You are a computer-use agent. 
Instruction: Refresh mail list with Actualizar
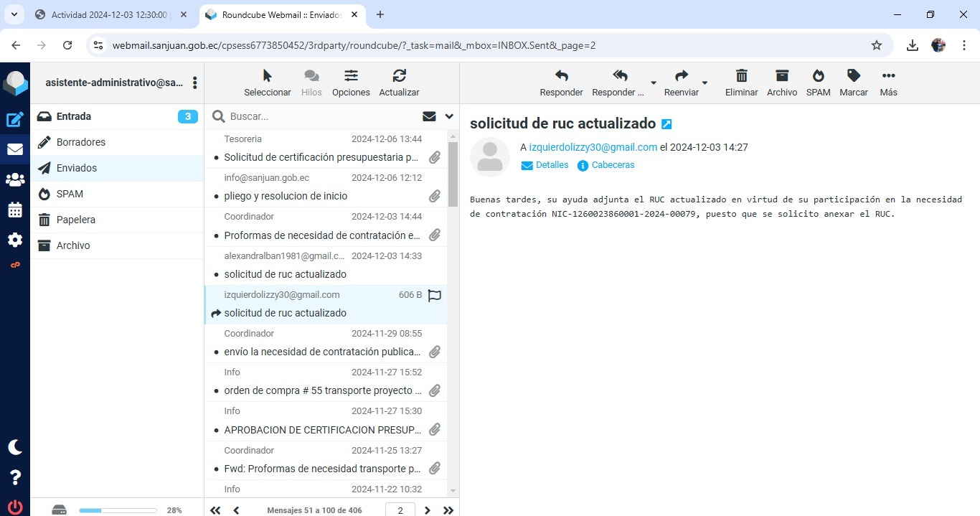(399, 76)
